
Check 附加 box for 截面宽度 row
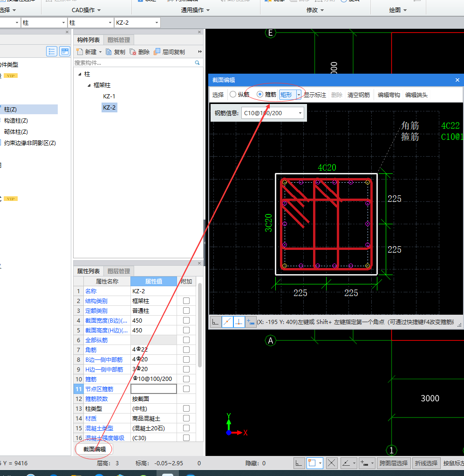[x=186, y=320]
